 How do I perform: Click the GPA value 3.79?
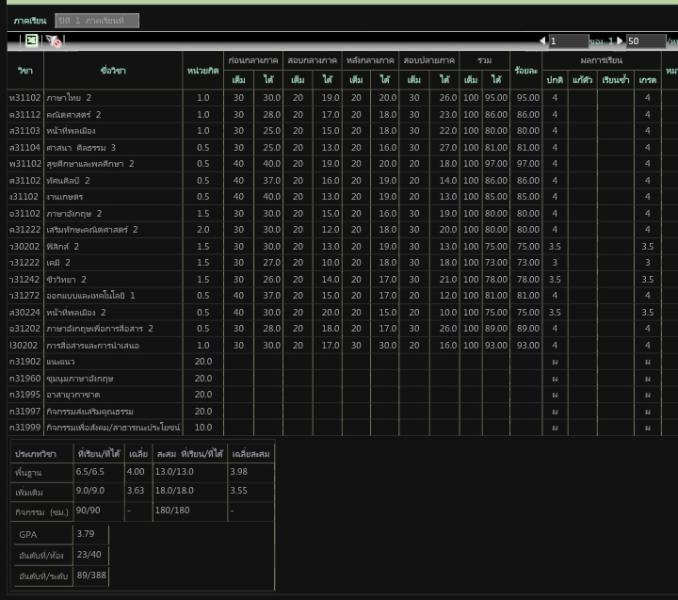pyautogui.click(x=85, y=534)
